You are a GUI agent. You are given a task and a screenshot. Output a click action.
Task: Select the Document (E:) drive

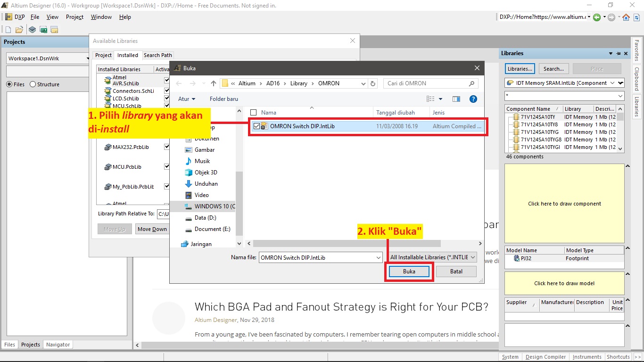[207, 229]
